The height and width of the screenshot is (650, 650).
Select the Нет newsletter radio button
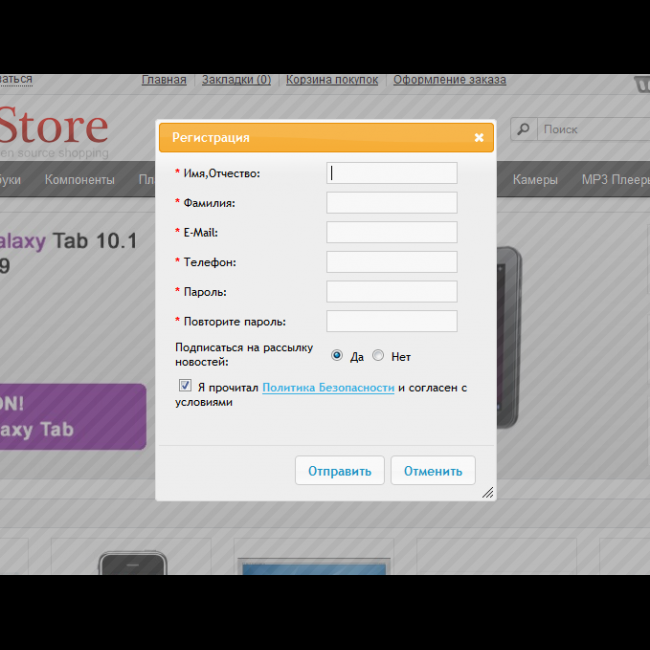click(378, 355)
